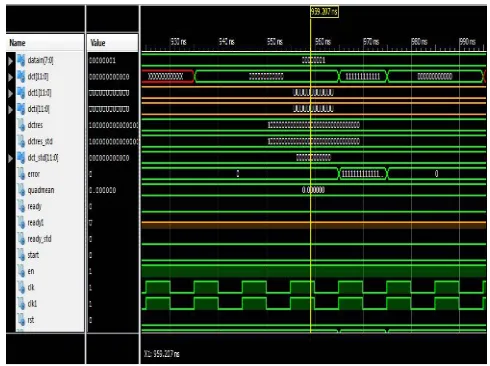This screenshot has width=490, height=366.
Task: Click the 930 ns mark on time ruler
Action: click(x=178, y=42)
